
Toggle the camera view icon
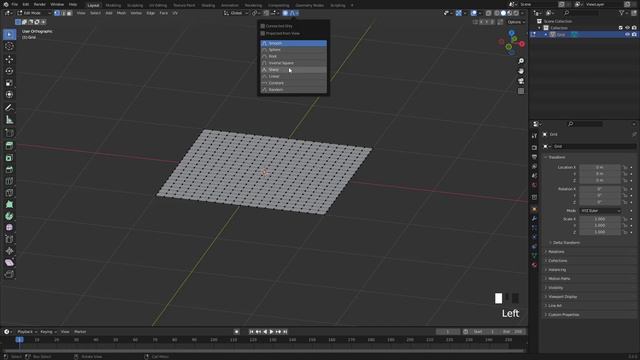[521, 81]
